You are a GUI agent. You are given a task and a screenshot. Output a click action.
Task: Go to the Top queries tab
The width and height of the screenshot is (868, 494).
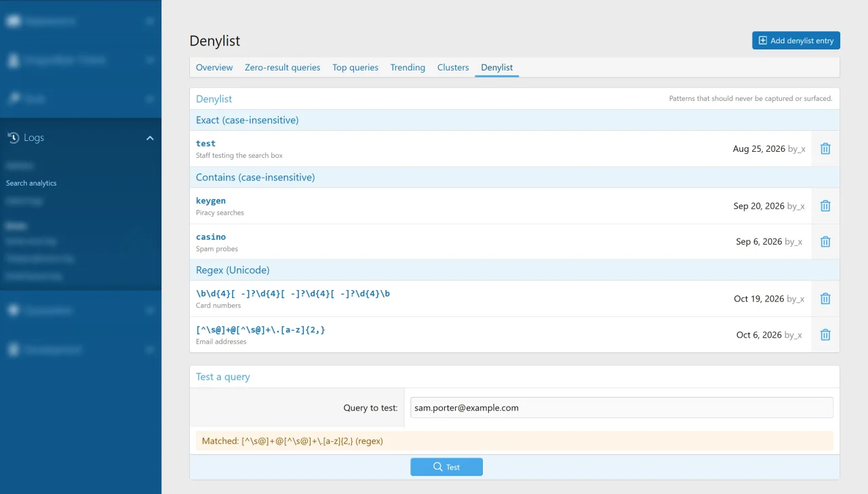coord(355,68)
